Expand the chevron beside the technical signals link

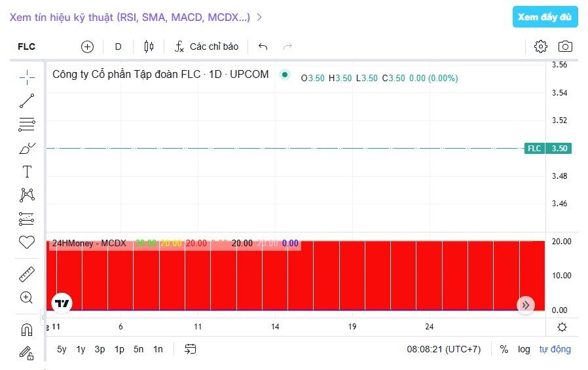coord(259,17)
